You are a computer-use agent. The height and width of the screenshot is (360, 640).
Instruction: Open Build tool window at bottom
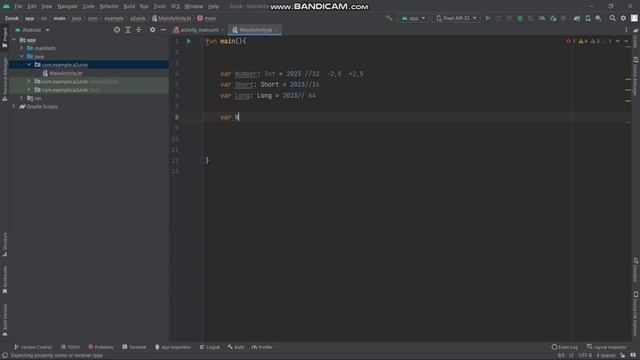click(236, 347)
